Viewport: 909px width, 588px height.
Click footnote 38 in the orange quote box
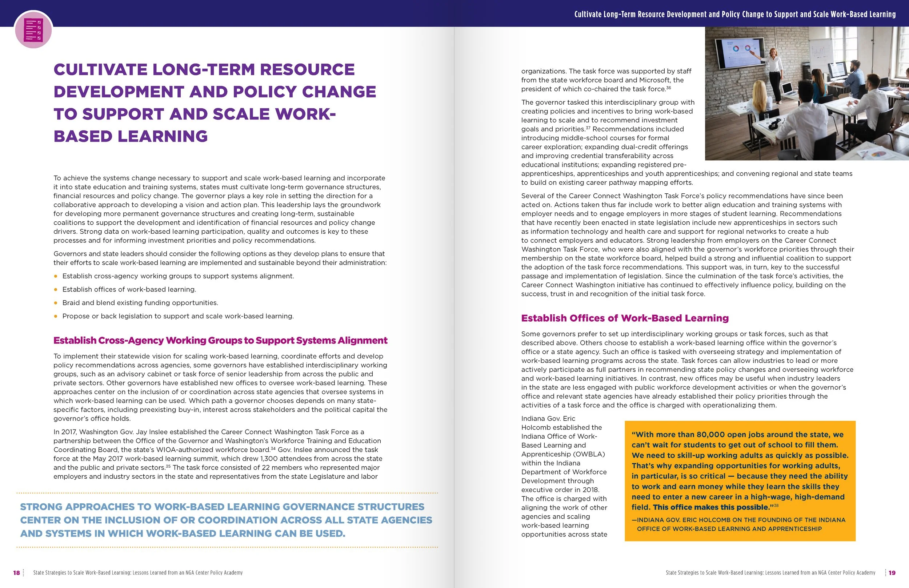(x=776, y=506)
